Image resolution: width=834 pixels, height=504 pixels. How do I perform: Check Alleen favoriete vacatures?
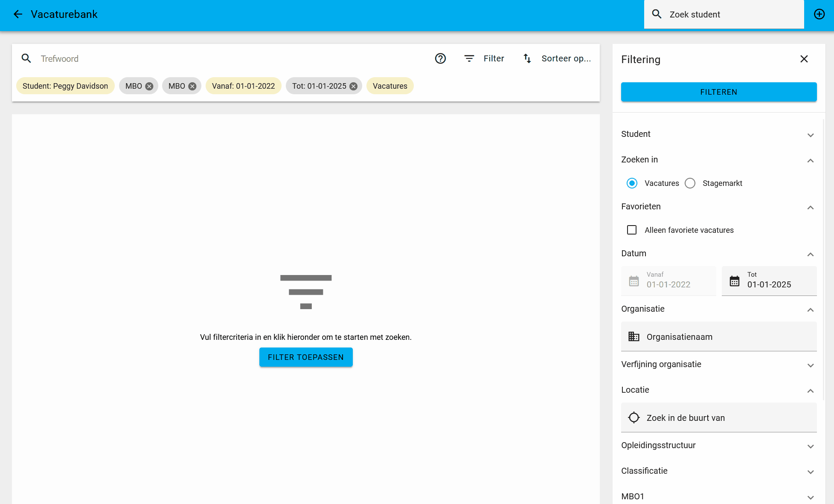pyautogui.click(x=632, y=230)
